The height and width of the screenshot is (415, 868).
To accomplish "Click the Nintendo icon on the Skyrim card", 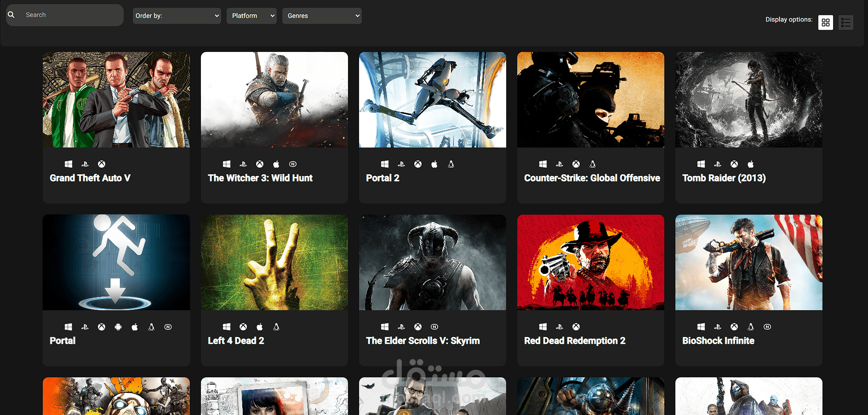I will (434, 327).
